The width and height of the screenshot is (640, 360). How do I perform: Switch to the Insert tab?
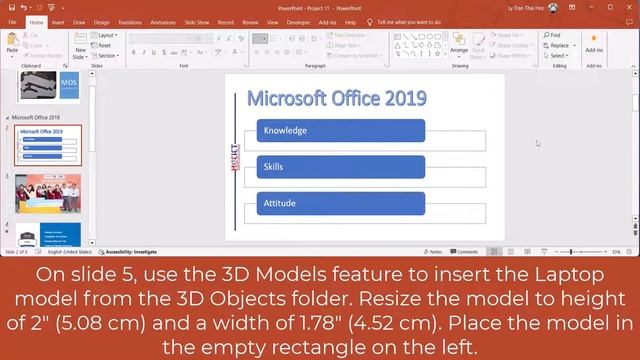(x=58, y=22)
